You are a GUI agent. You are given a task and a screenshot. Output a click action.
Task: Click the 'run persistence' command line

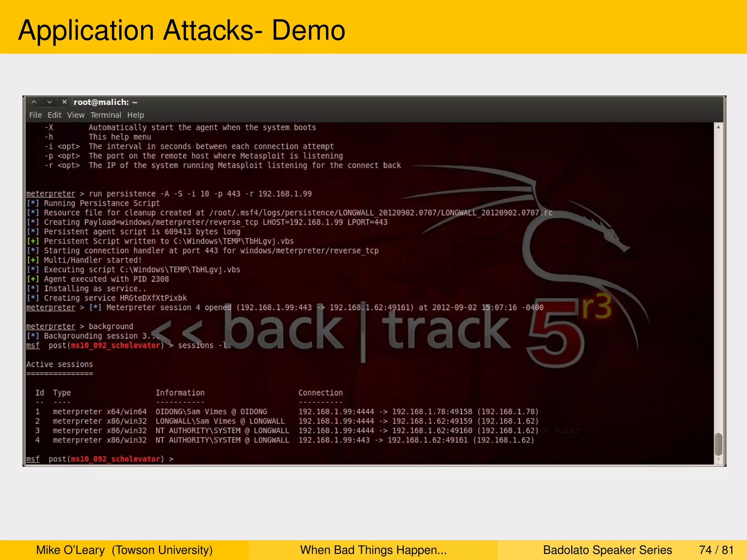pyautogui.click(x=169, y=194)
